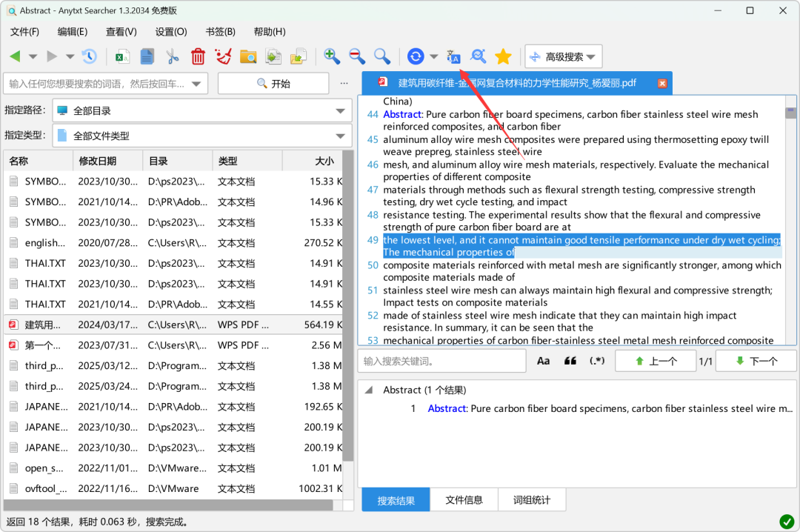Expand the main search box history dropdown
The image size is (800, 532).
[x=196, y=84]
